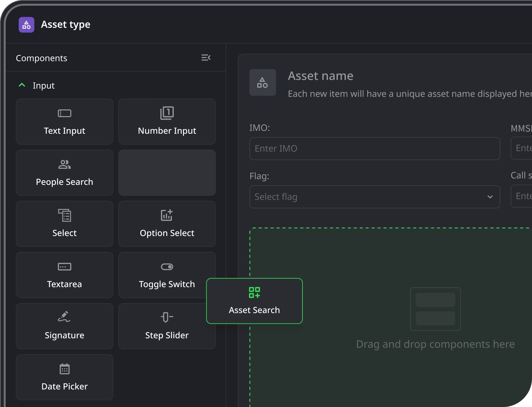532x407 pixels.
Task: Click the Input section label
Action: 44,86
